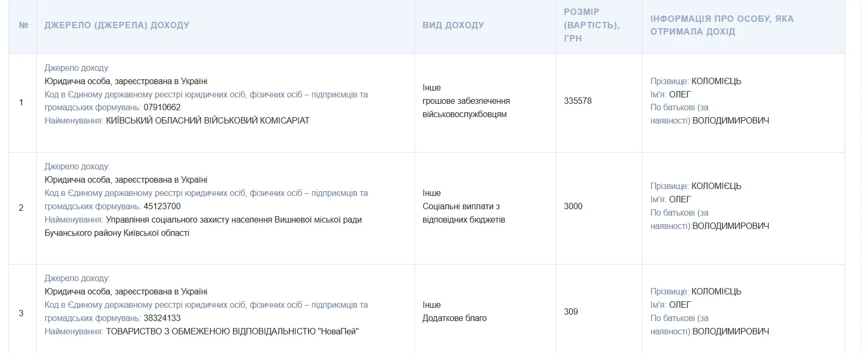Image resolution: width=868 pixels, height=353 pixels.
Task: Select row number 3 cell
Action: pyautogui.click(x=21, y=313)
